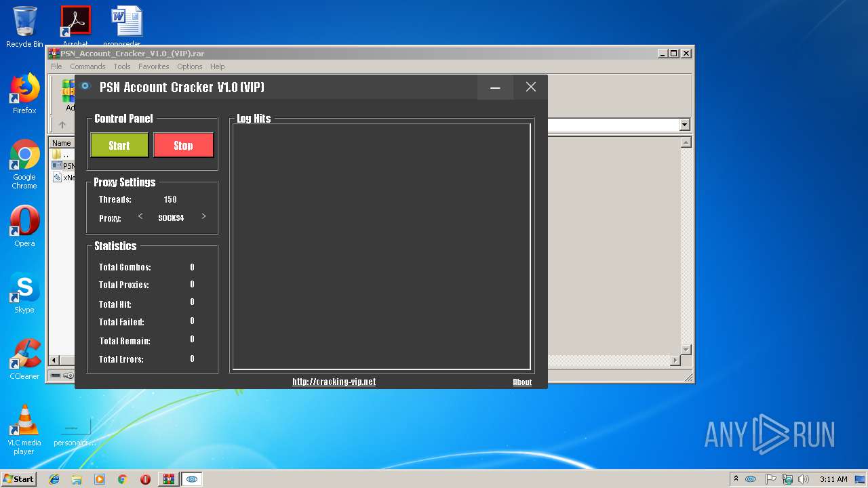This screenshot has height=488, width=868.
Task: Click WinRAR horizontal scrollbar left arrow
Action: point(55,361)
